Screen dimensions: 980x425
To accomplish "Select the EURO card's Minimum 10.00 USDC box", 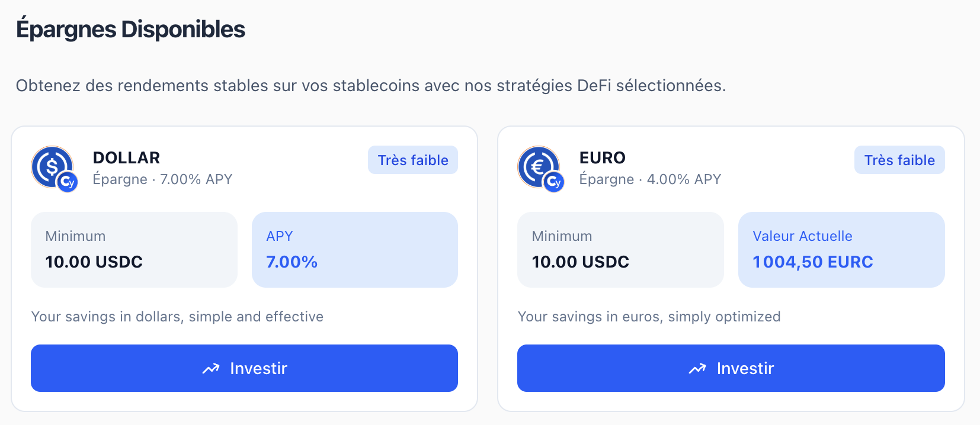I will 620,250.
